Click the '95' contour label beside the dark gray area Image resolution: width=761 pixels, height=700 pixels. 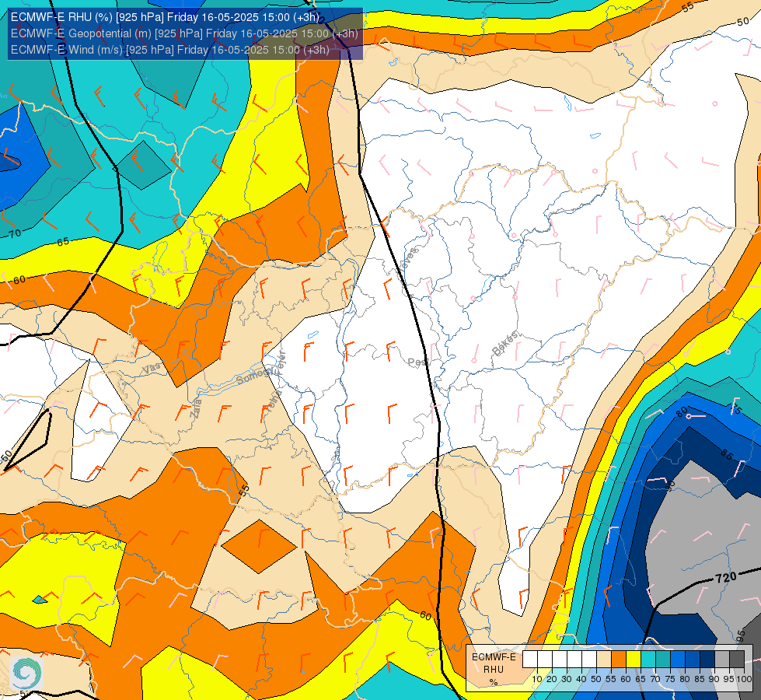click(741, 635)
